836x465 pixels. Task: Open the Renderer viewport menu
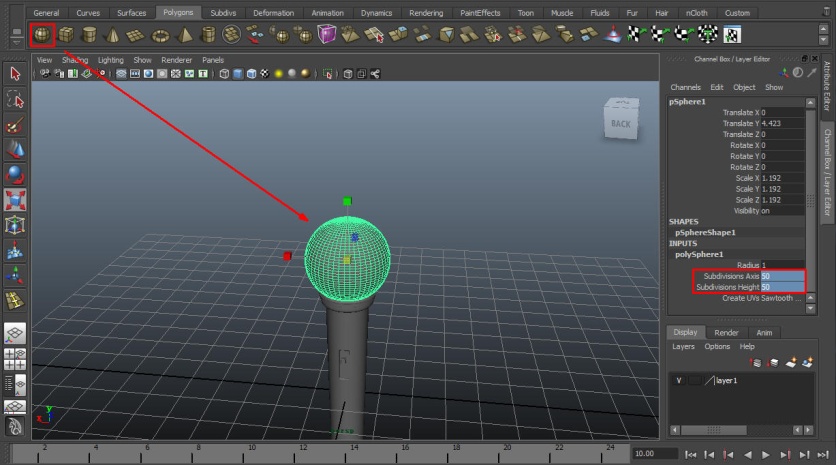[176, 60]
